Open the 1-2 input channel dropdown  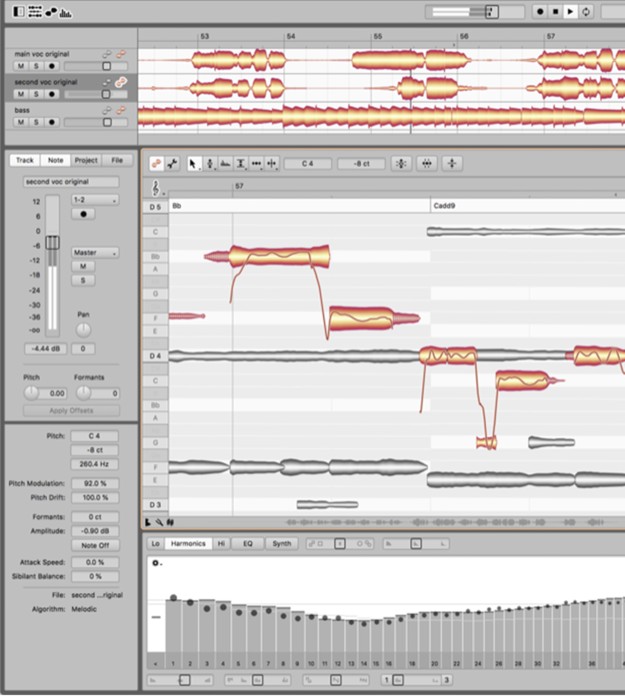pyautogui.click(x=95, y=200)
